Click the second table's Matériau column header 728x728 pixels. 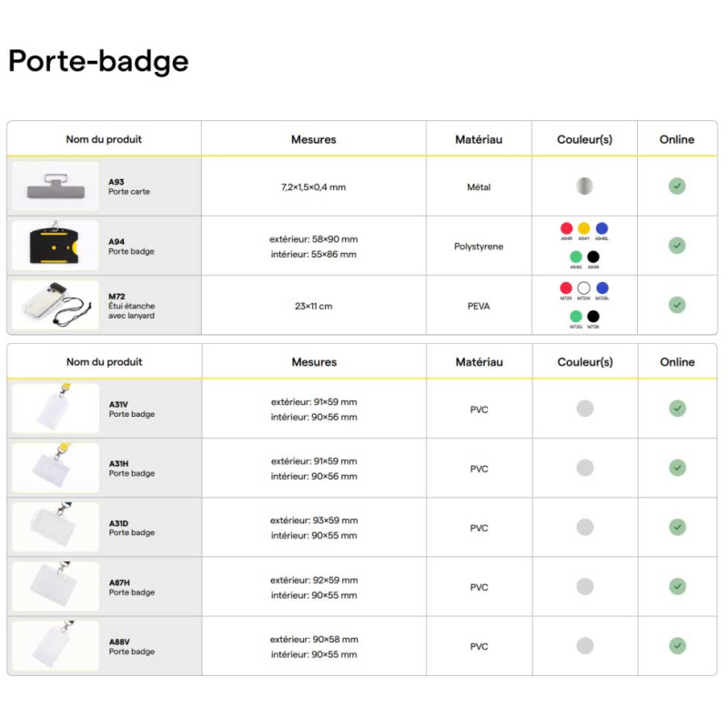(479, 362)
